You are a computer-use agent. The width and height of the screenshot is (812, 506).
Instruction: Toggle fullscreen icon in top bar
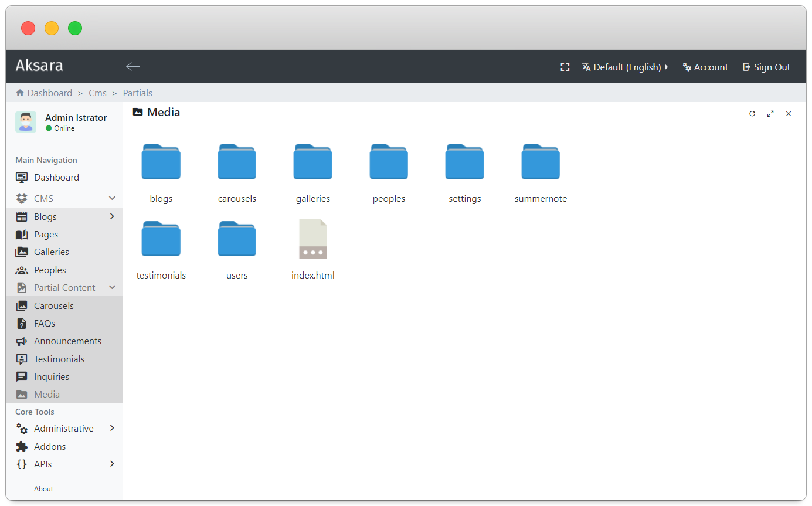click(x=565, y=67)
